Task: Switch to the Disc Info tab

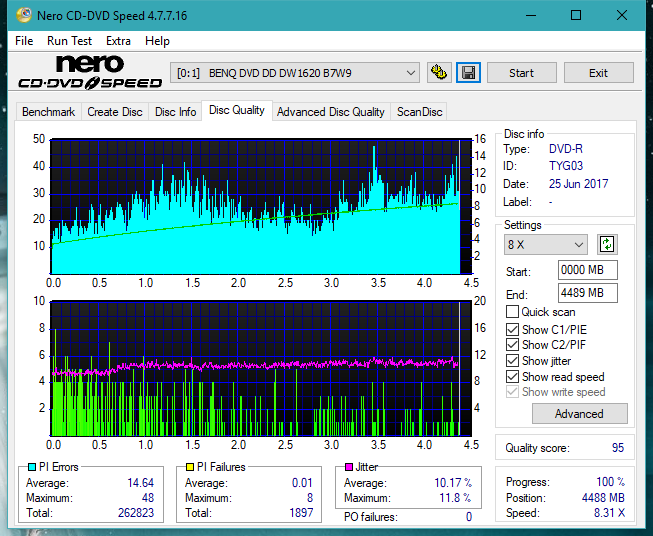Action: coord(175,112)
